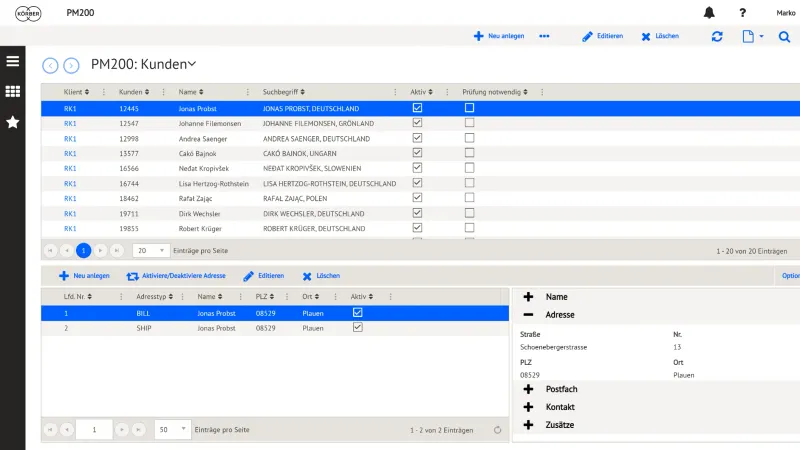Click the page number field in address pager
Screen dimensions: 800x450
[94, 430]
